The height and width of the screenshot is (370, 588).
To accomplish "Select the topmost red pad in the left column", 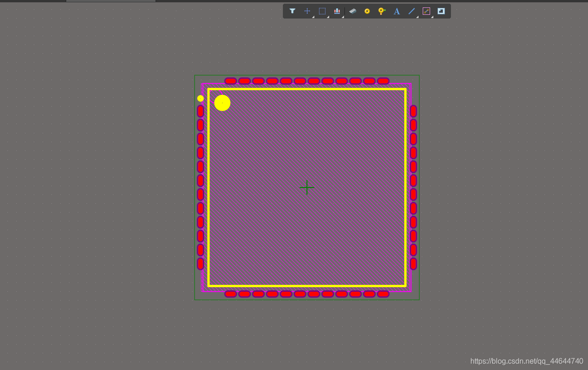I will pos(200,111).
